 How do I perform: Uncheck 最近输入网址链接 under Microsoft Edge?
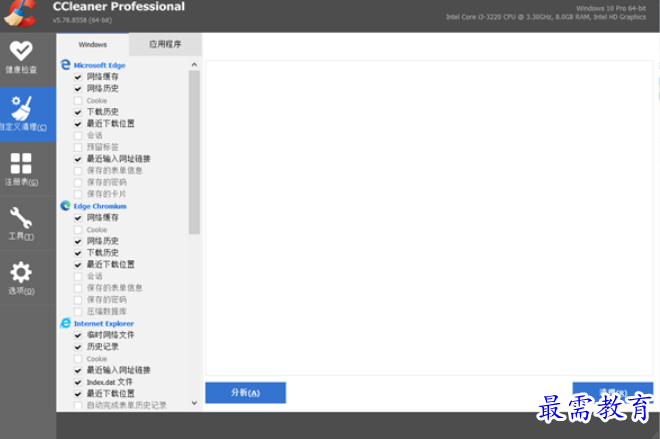78,159
